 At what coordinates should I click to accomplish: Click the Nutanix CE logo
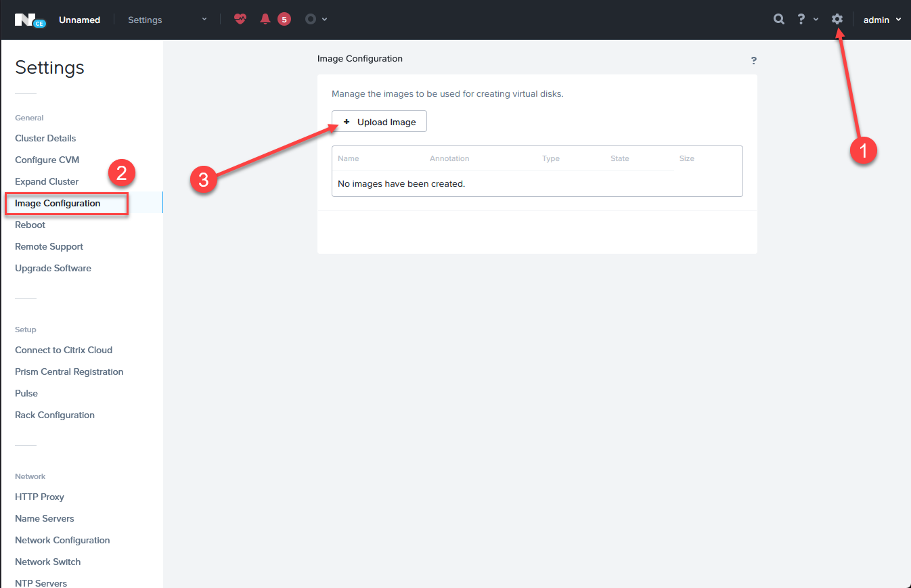coord(30,20)
